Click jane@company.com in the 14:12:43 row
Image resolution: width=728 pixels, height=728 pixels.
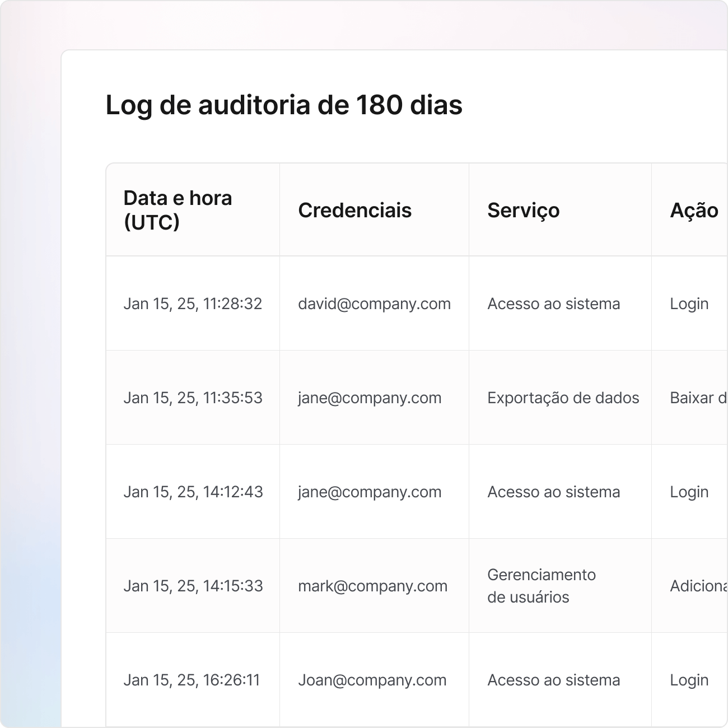click(x=370, y=492)
